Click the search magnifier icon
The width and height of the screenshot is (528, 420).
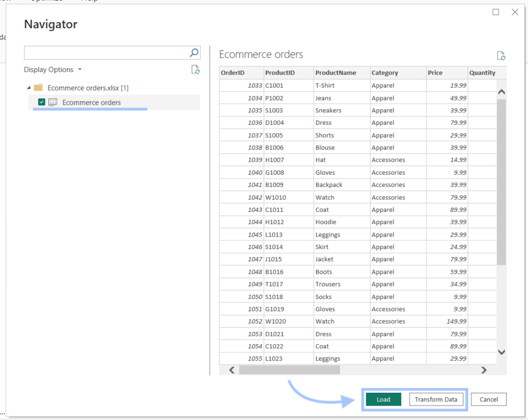click(x=194, y=53)
